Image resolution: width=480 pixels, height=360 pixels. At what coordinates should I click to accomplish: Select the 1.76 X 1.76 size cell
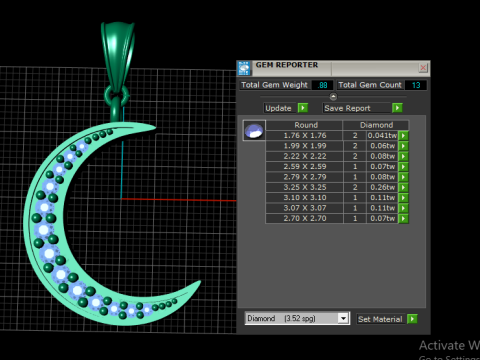click(x=304, y=136)
